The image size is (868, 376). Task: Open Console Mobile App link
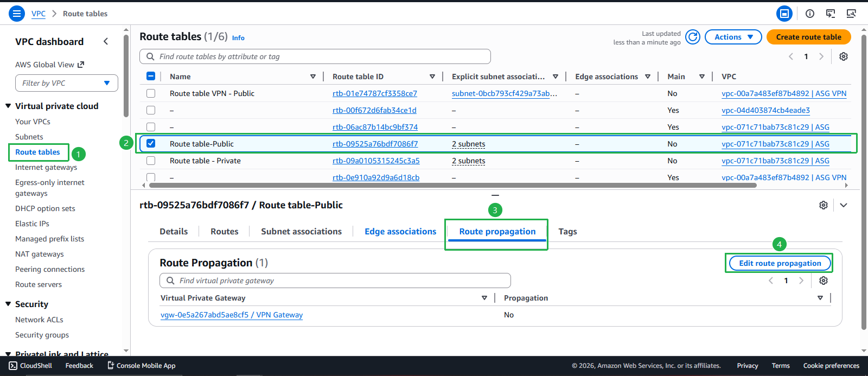[x=141, y=366]
